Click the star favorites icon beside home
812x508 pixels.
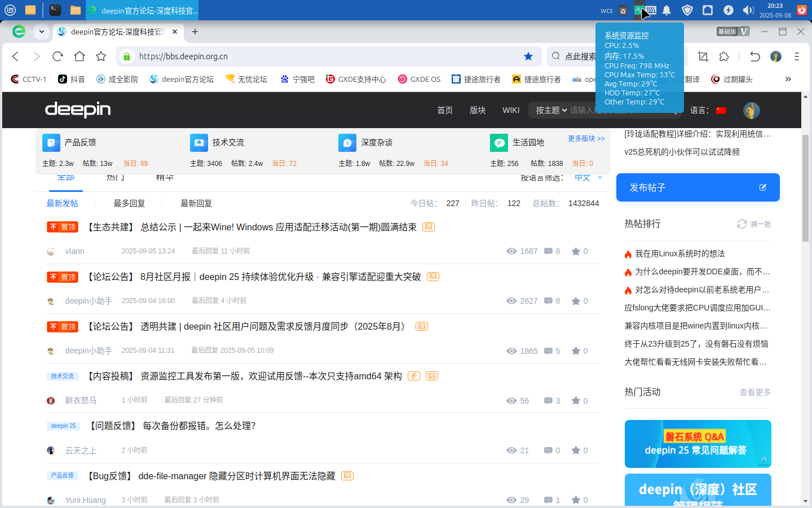pos(101,56)
